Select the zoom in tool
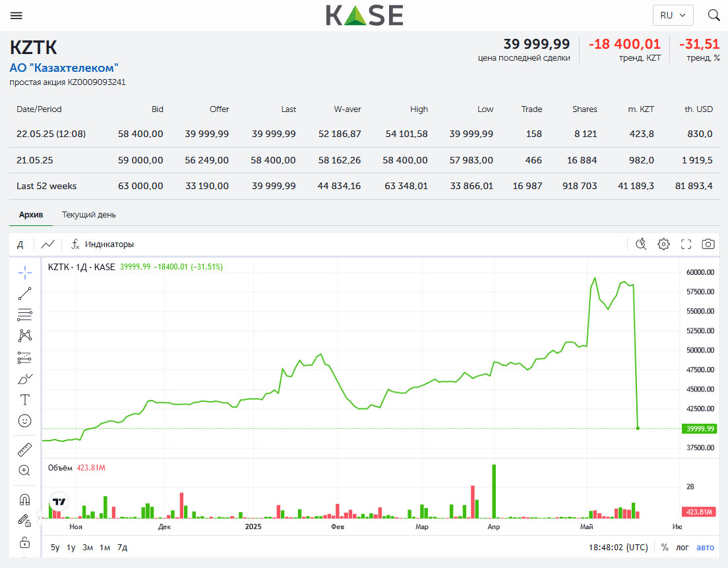 click(24, 470)
